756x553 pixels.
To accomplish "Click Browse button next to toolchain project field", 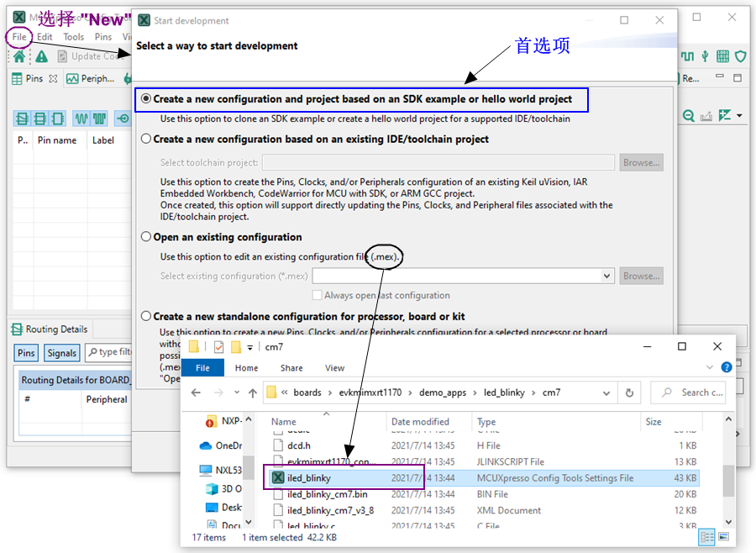I will pyautogui.click(x=641, y=162).
